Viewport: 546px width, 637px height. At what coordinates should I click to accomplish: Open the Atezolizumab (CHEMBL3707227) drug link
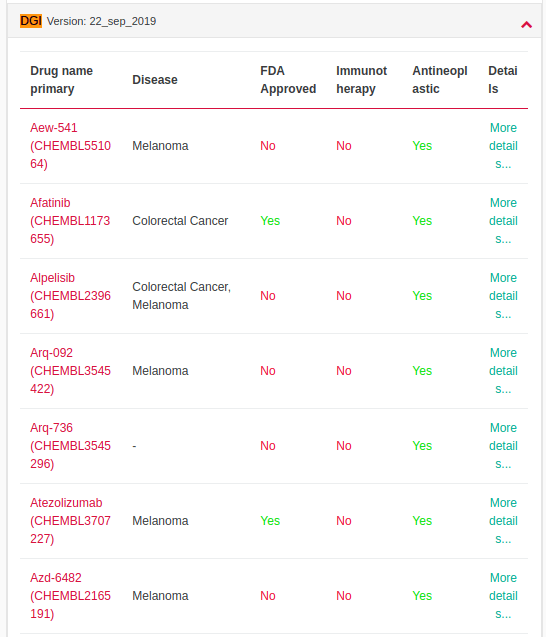coord(70,521)
